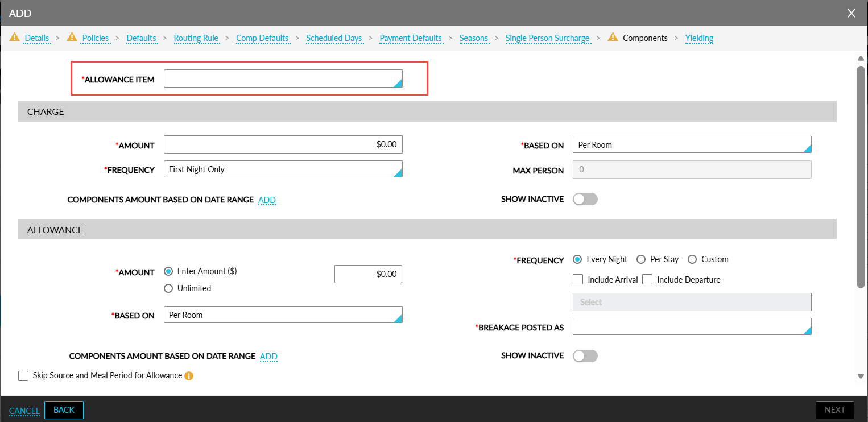Toggle Show Inactive in Allowance section
Image resolution: width=868 pixels, height=422 pixels.
click(x=585, y=355)
